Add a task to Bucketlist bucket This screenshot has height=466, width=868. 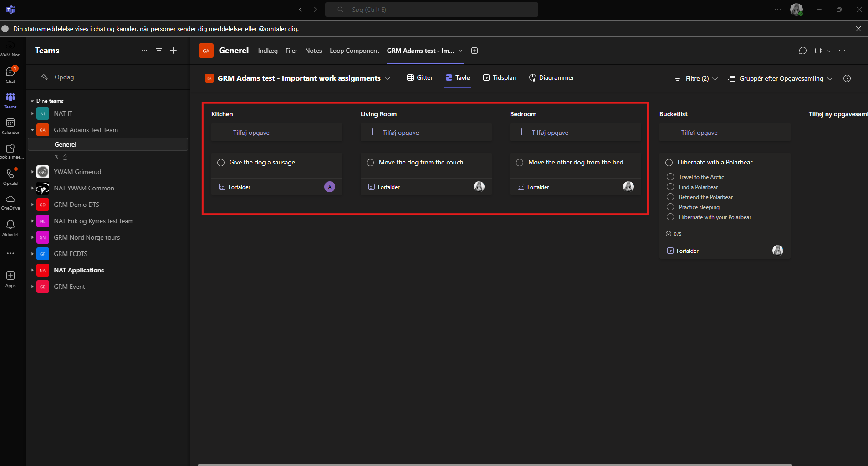coord(725,133)
